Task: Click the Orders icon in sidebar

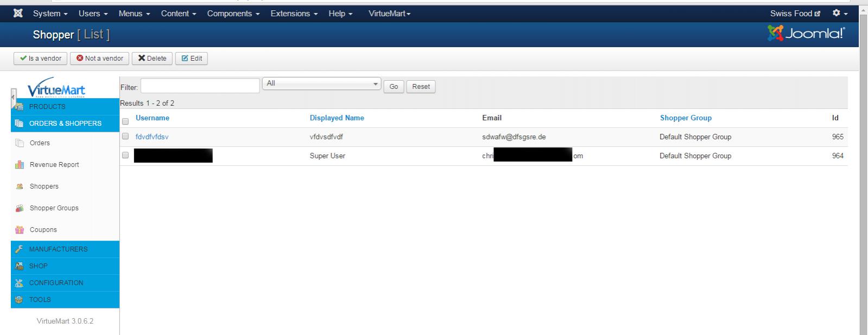Action: coord(20,143)
